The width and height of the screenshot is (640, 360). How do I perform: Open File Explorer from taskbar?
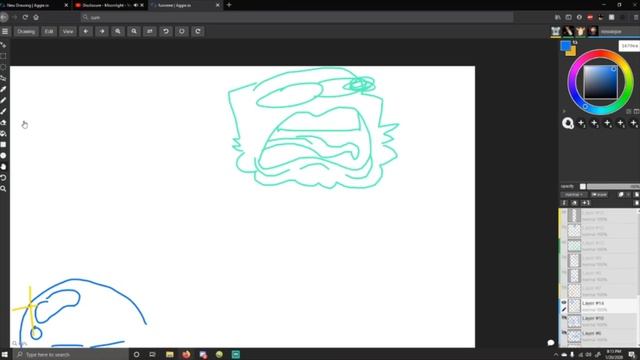pyautogui.click(x=170, y=354)
